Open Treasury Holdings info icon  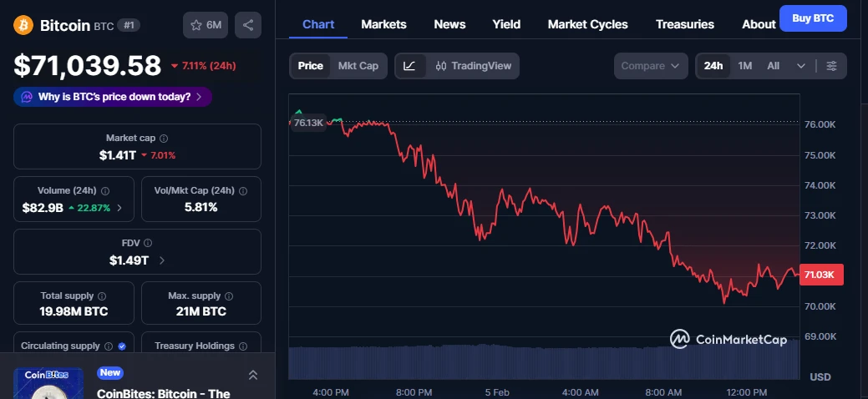pos(243,346)
